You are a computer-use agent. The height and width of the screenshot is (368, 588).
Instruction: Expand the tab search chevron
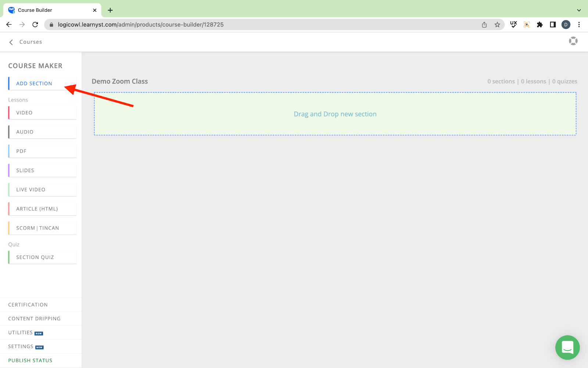coord(579,10)
